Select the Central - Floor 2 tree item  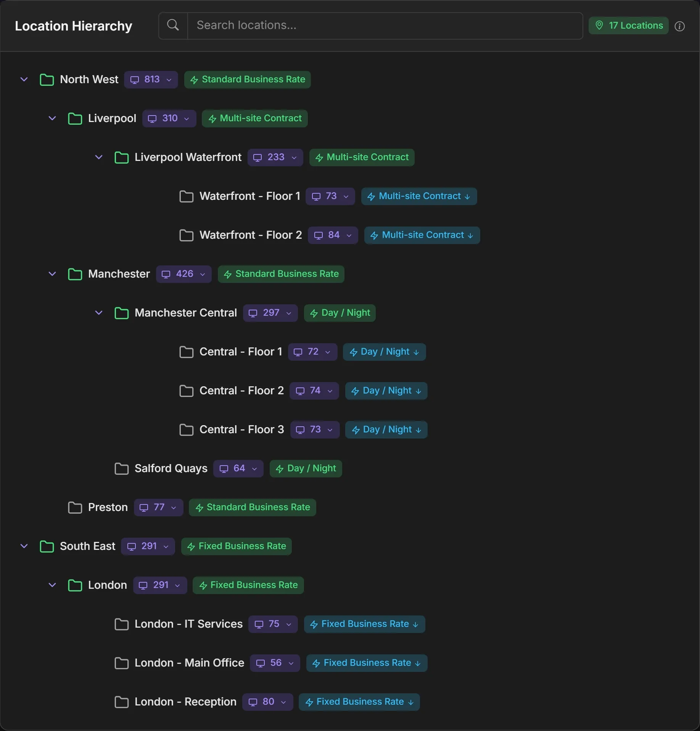(241, 391)
